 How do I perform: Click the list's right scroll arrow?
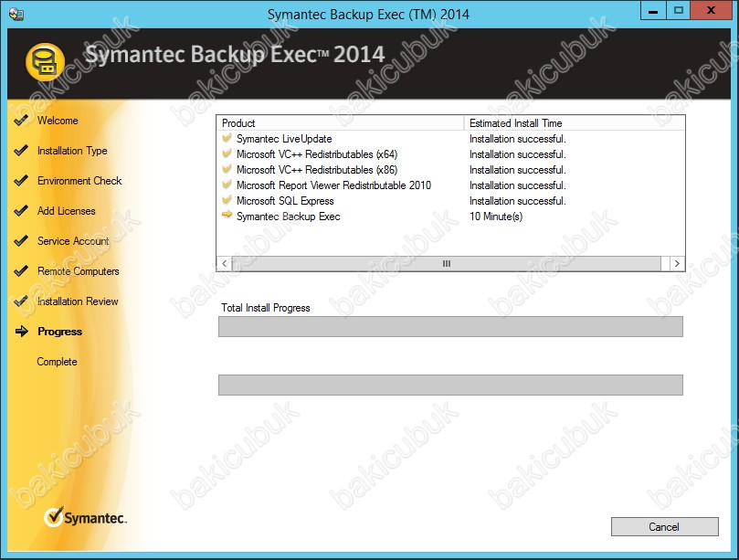[x=677, y=263]
